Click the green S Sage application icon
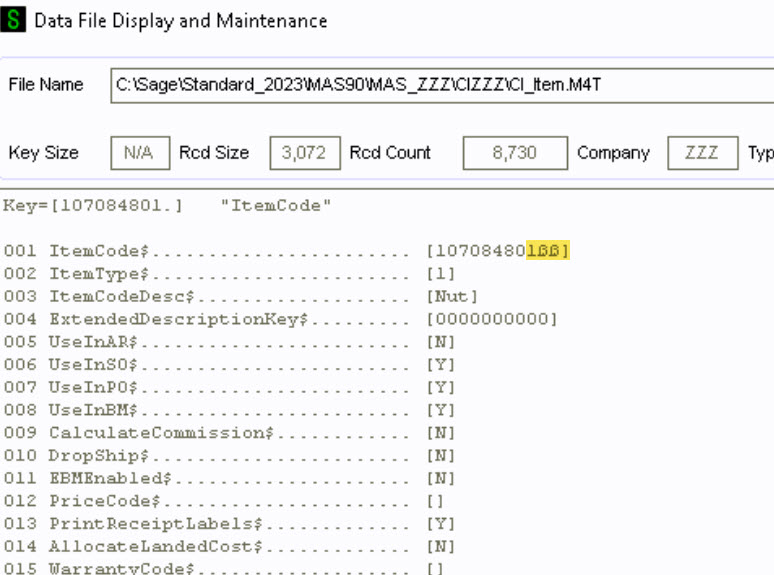 [x=13, y=20]
